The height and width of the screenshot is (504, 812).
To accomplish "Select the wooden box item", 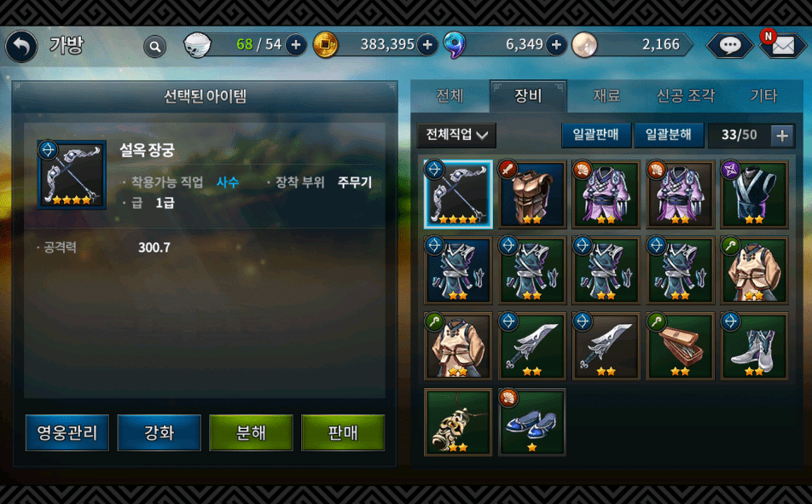I will [x=681, y=346].
